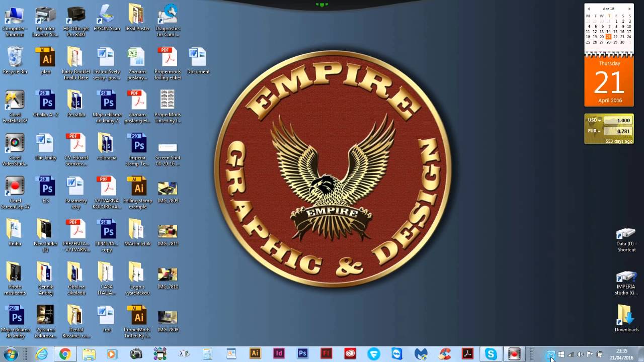
Task: Select the Imperia stamp PSD file
Action: [137, 150]
